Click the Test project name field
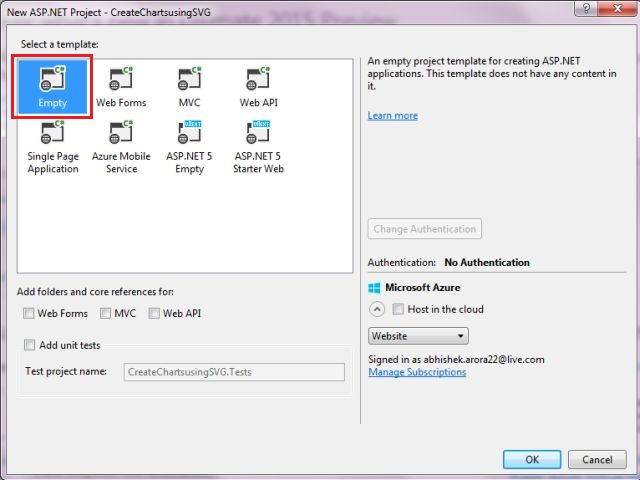640x480 pixels. pos(234,372)
